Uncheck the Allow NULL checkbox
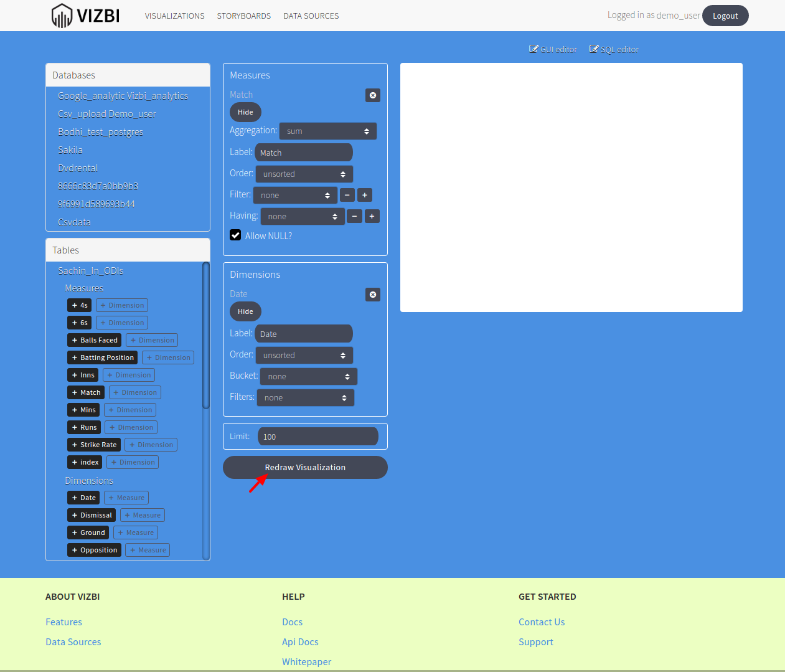Viewport: 785px width, 672px height. click(235, 235)
